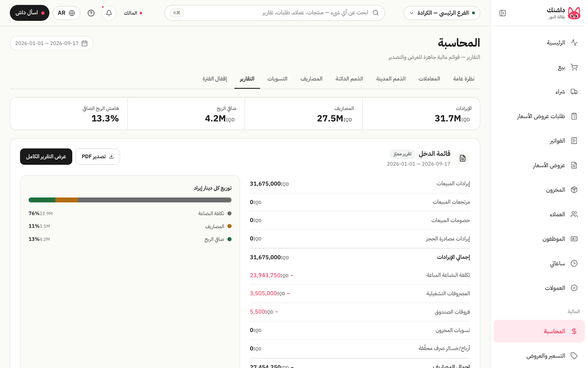
Task: Click تصدير PDF button
Action: (98, 157)
